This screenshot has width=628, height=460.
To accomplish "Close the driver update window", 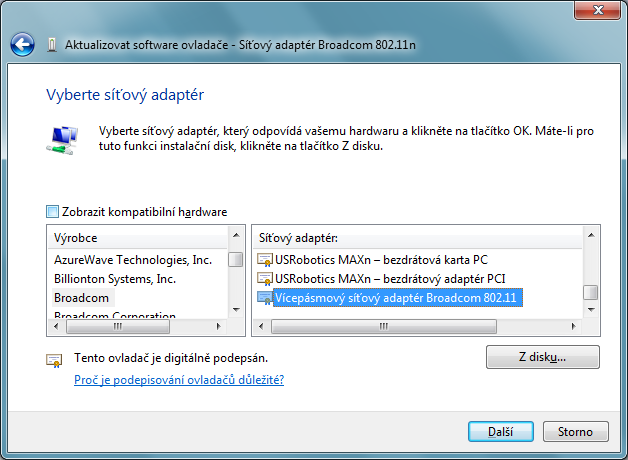I will point(598,10).
